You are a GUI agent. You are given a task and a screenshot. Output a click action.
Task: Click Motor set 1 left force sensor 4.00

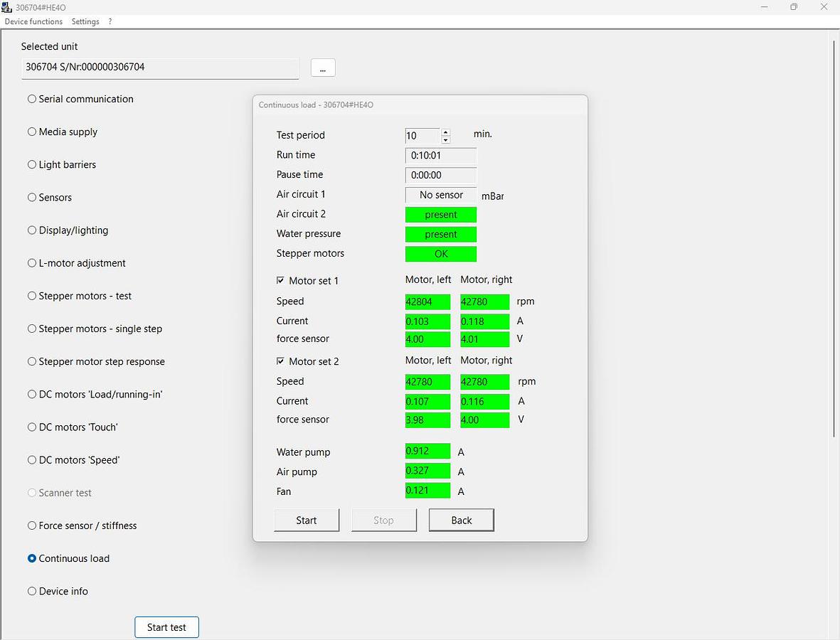427,339
